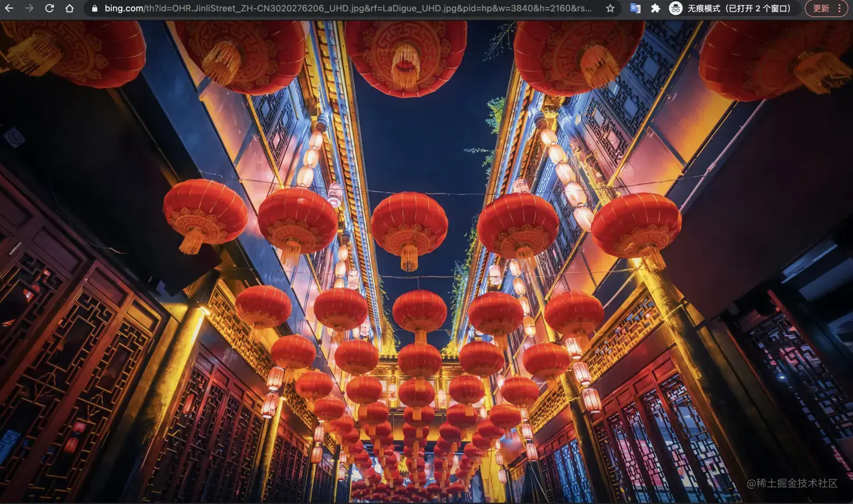Focus the bing.com address bar URL
Viewport: 853px width, 504px height.
coord(348,9)
